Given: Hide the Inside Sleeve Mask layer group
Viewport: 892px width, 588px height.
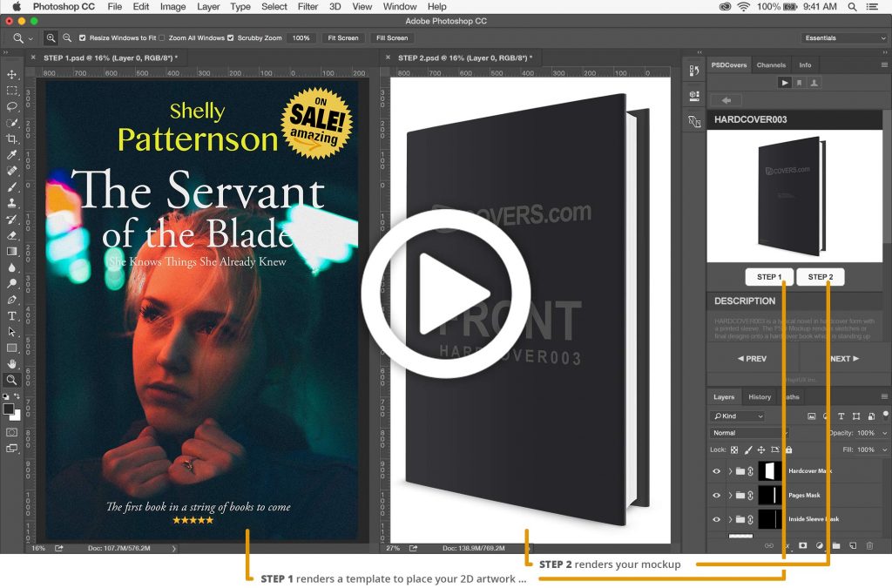Looking at the screenshot, I should pos(716,519).
